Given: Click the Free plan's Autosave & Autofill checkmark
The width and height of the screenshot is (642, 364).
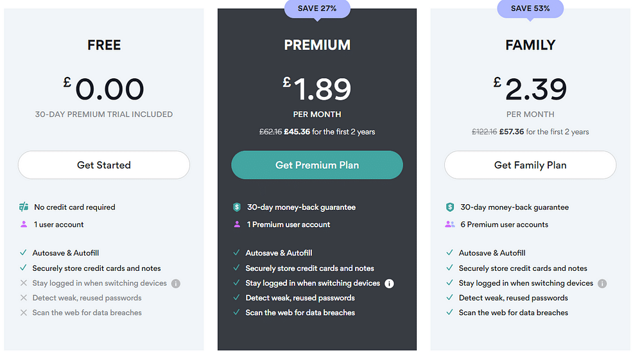Looking at the screenshot, I should coord(24,253).
